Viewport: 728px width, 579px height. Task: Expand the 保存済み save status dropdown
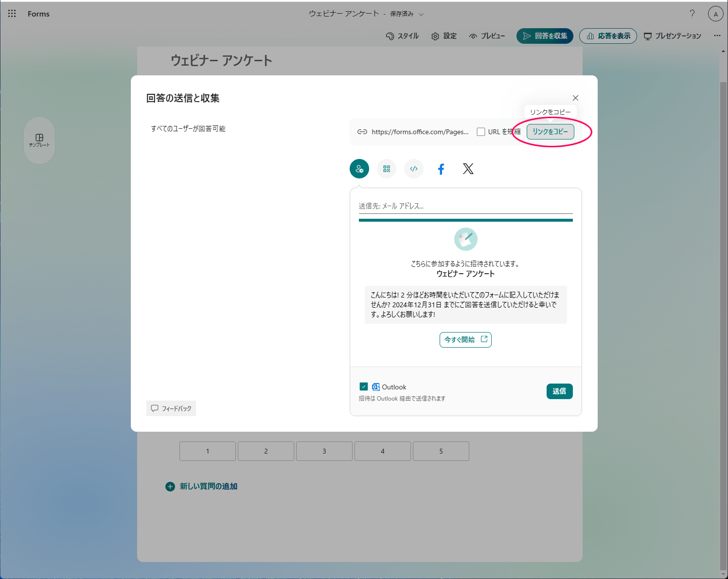coord(421,14)
